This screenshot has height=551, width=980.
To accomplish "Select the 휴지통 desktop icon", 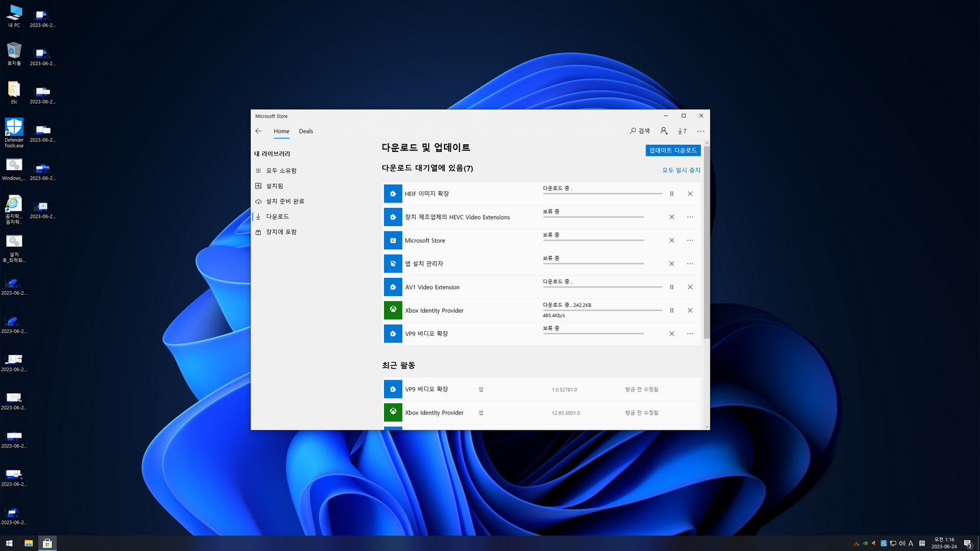I will 14,54.
